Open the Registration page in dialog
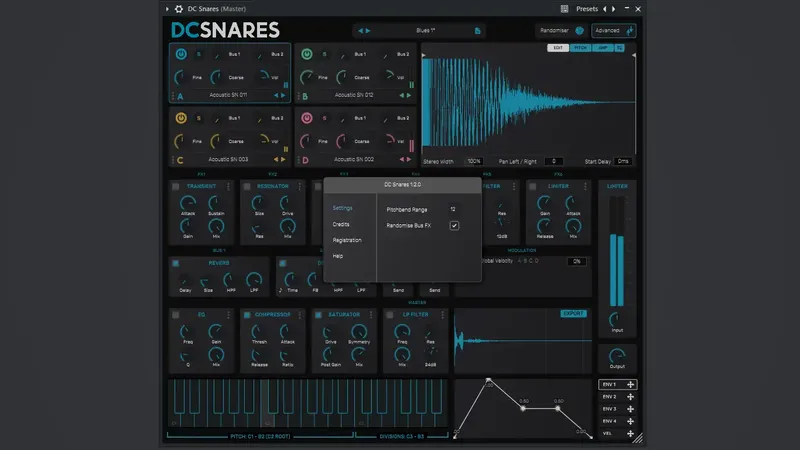The image size is (800, 450). tap(347, 240)
